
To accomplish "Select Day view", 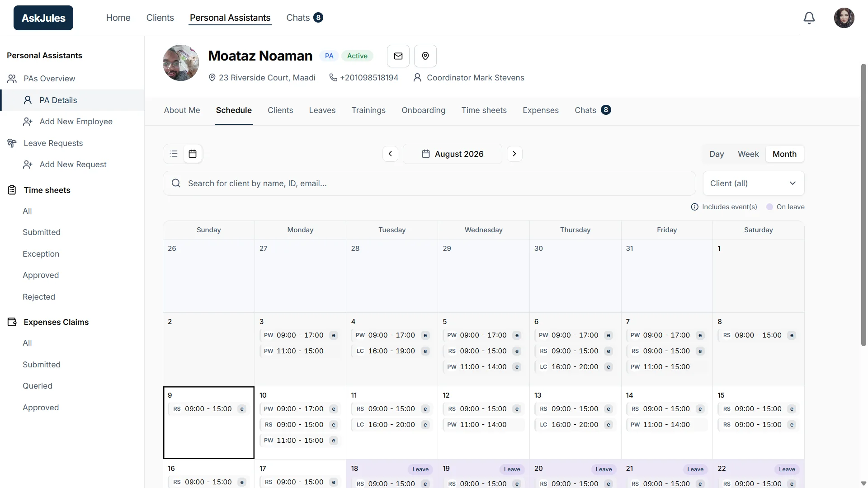I will pos(717,154).
